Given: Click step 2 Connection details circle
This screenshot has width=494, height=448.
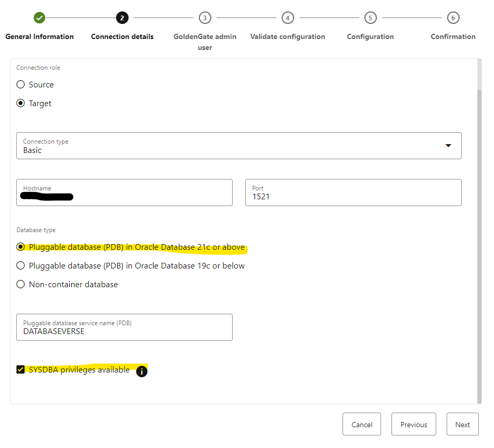Looking at the screenshot, I should [122, 18].
